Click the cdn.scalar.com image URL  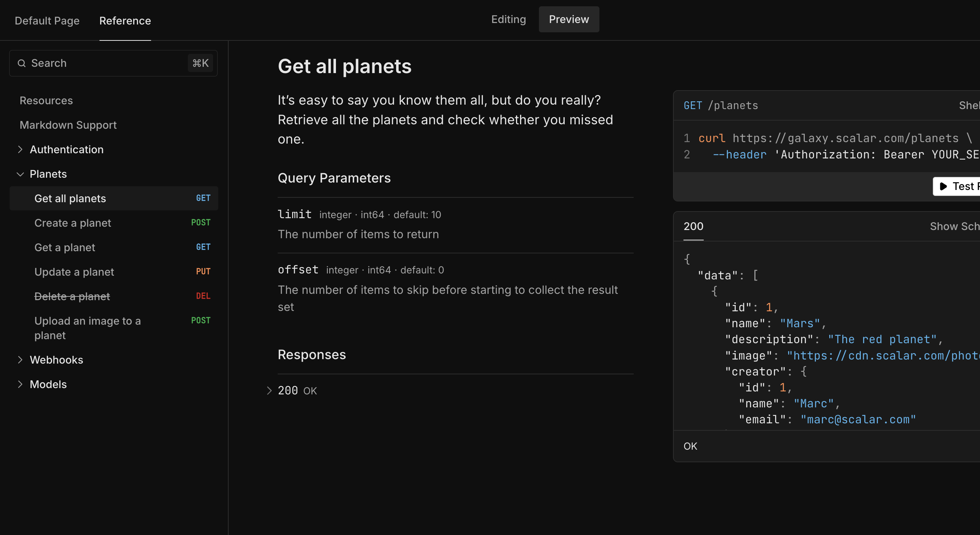[x=883, y=355]
